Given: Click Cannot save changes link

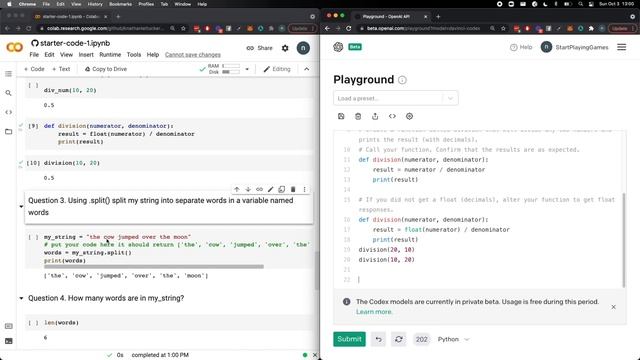Looking at the screenshot, I should click(x=193, y=55).
